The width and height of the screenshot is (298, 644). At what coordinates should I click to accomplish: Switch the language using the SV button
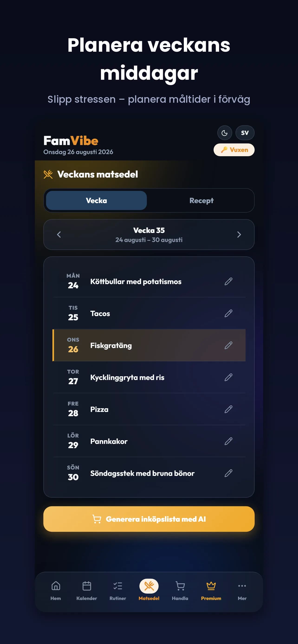(x=245, y=133)
